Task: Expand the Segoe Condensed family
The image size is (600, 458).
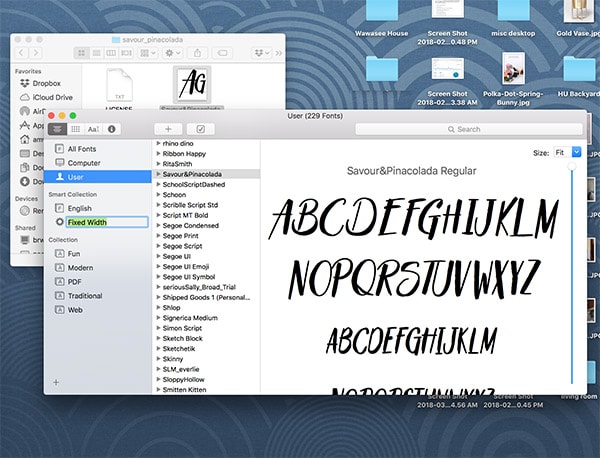Action: click(158, 225)
